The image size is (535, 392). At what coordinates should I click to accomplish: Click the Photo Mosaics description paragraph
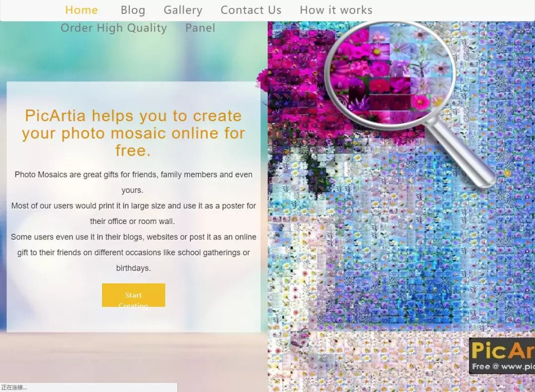(x=133, y=221)
